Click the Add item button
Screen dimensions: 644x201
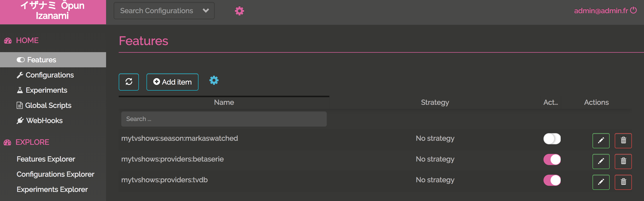[x=172, y=82]
